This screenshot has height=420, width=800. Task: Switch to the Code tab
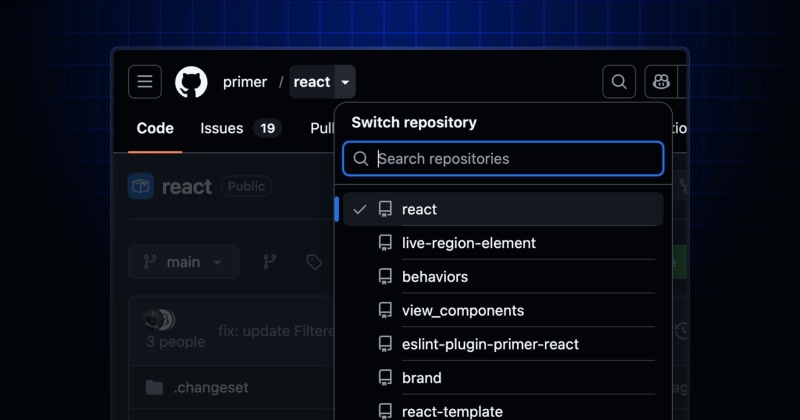coord(155,128)
